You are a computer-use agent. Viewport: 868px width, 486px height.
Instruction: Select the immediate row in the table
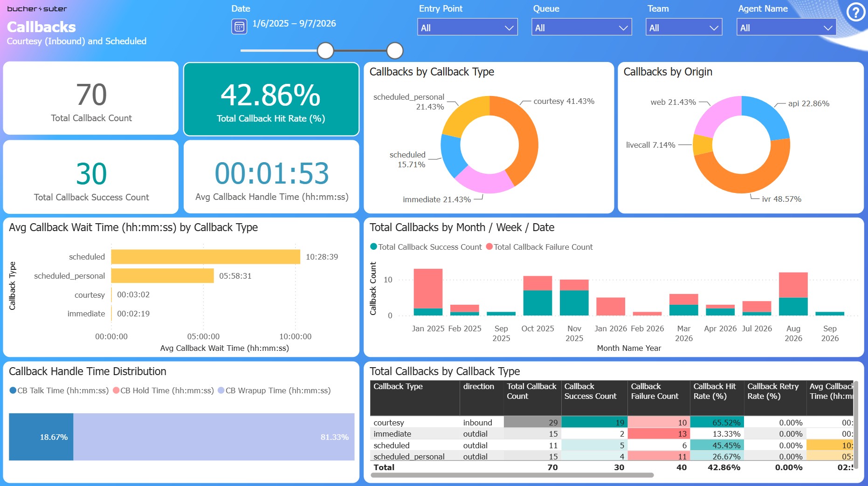click(x=612, y=434)
